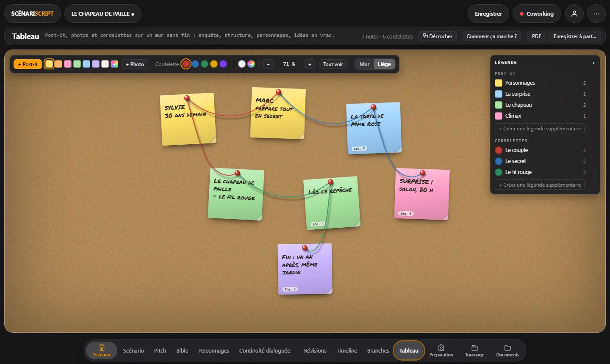
Task: Open the Comment ça marche ? help
Action: point(491,36)
